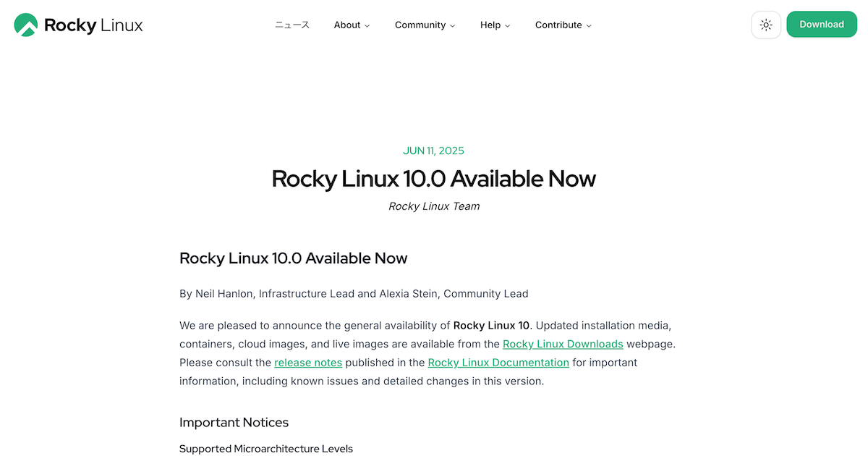This screenshot has height=456, width=868.
Task: Click the Contribute navigation item
Action: click(558, 25)
